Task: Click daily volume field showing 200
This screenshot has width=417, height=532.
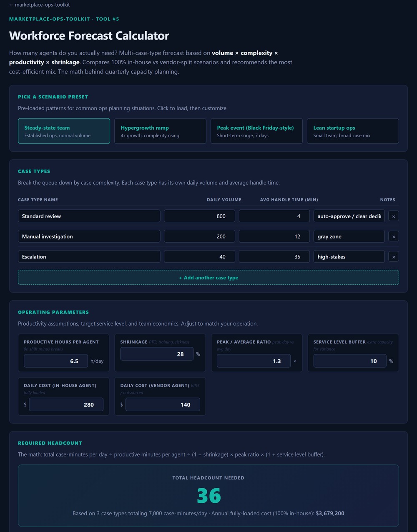Action: [x=199, y=236]
